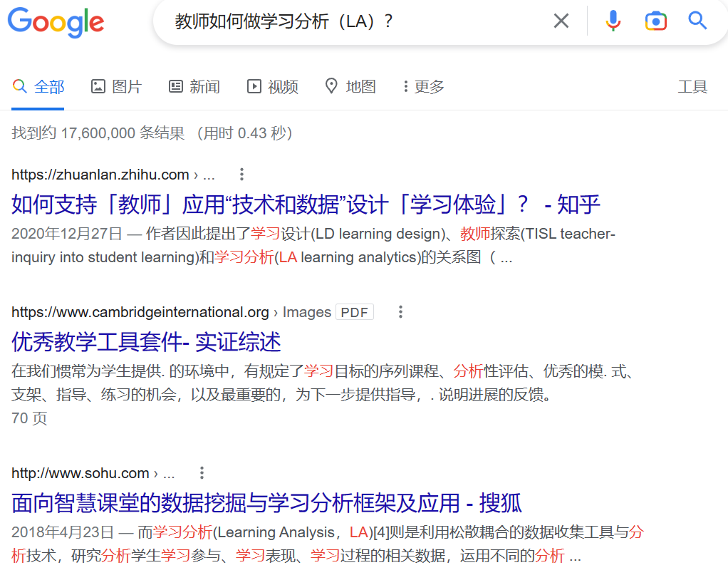Click the 工具 search tools option

pyautogui.click(x=692, y=86)
